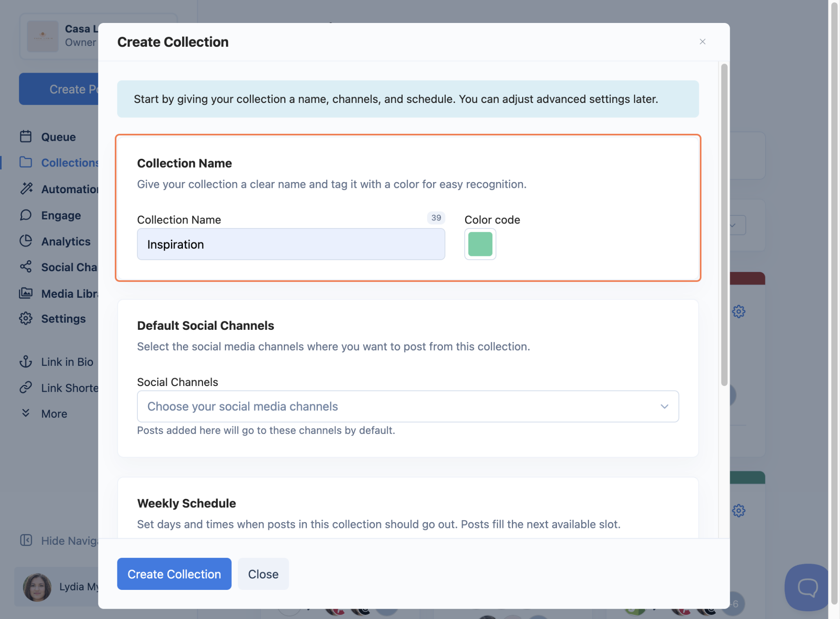Open Collections folder icon in sidebar
Image resolution: width=840 pixels, height=619 pixels.
(x=26, y=162)
